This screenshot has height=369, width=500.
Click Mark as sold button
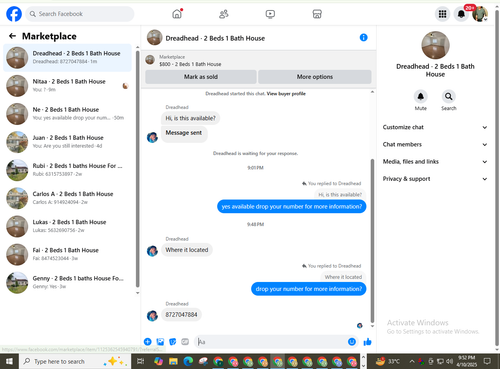pyautogui.click(x=201, y=77)
